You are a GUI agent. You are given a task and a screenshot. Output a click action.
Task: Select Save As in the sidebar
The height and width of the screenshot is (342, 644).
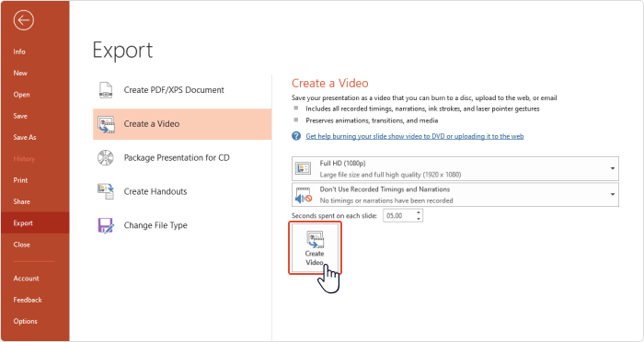(x=25, y=137)
